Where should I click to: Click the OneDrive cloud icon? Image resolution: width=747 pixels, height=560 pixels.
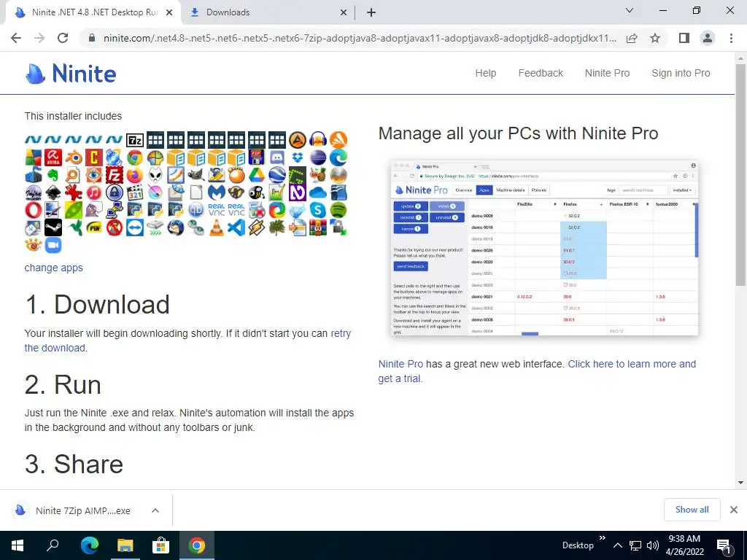(318, 192)
